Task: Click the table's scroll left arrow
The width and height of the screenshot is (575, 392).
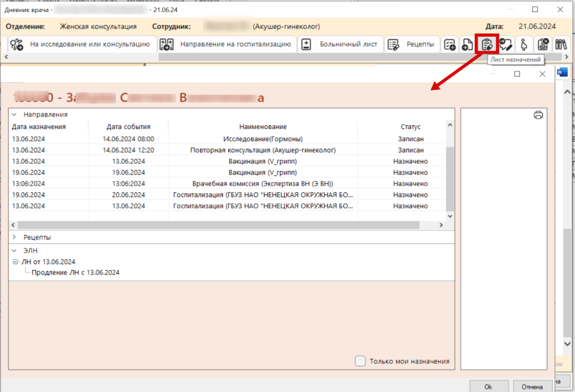Action: coord(13,225)
